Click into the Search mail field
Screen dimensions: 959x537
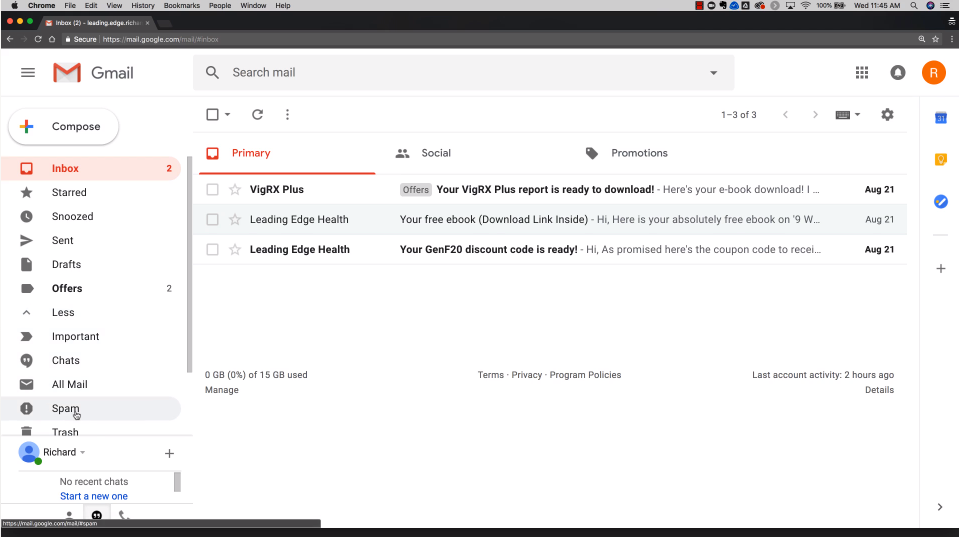464,73
